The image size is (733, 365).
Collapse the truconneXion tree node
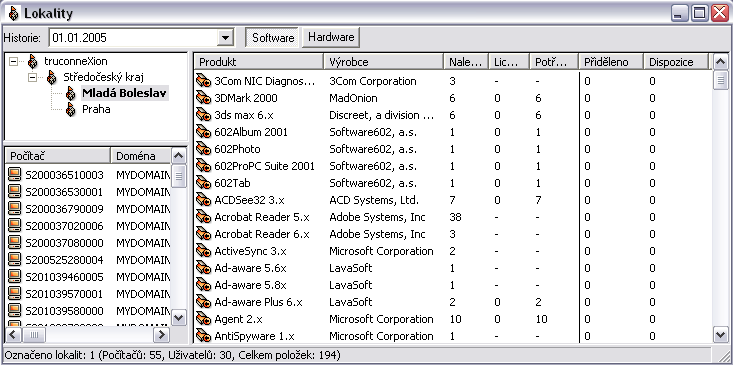(x=13, y=61)
